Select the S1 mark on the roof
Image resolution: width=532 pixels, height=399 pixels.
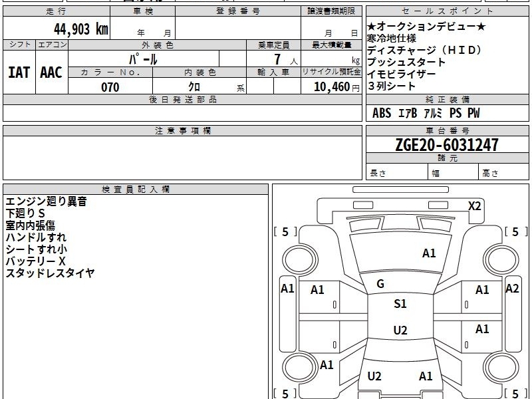(400, 304)
